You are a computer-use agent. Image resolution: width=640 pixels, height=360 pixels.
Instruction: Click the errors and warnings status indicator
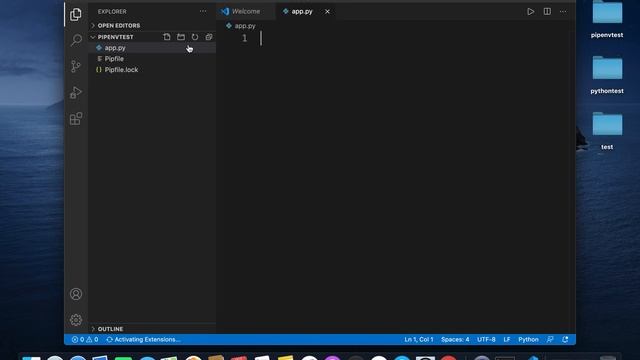point(85,339)
